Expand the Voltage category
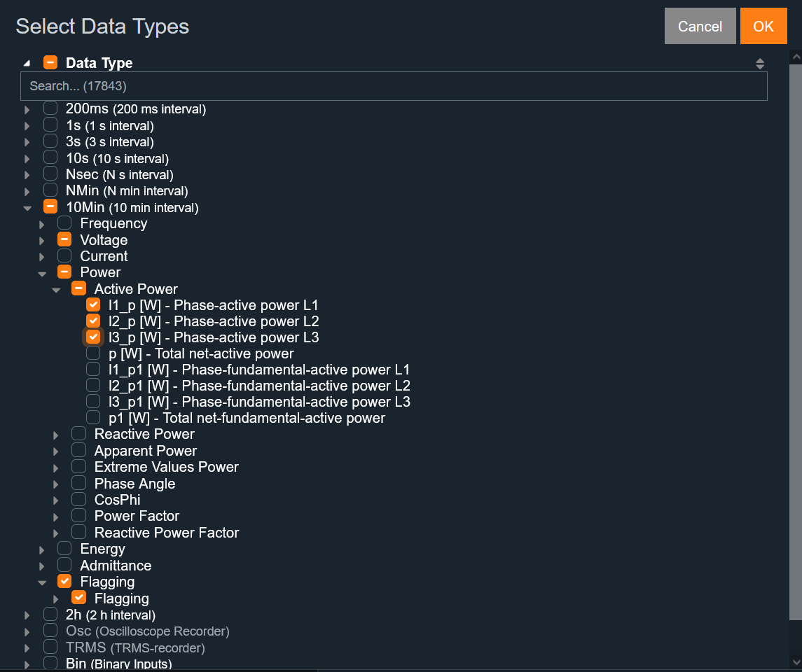 coord(42,241)
